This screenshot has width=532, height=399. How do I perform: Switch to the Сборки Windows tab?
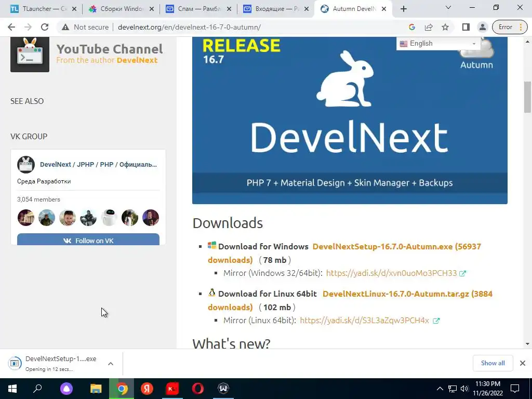pyautogui.click(x=120, y=9)
